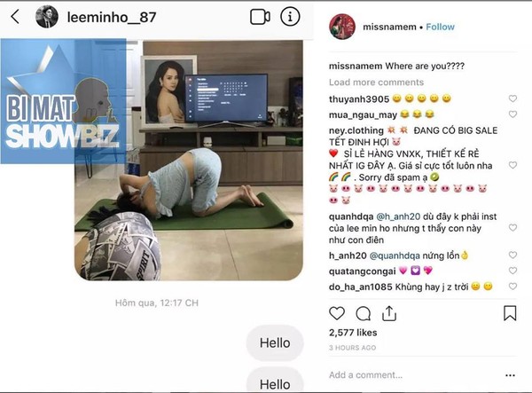
Task: Like do_ha_an1085's comment heart
Action: (512, 287)
